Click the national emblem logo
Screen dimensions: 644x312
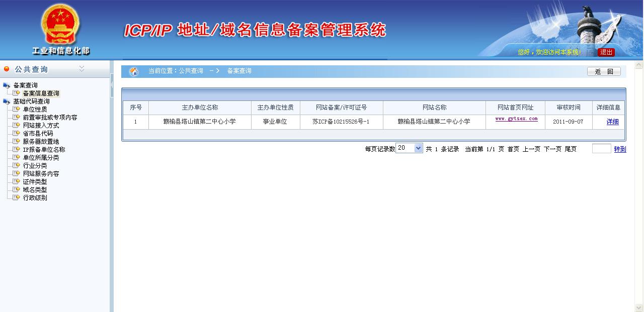pyautogui.click(x=60, y=24)
